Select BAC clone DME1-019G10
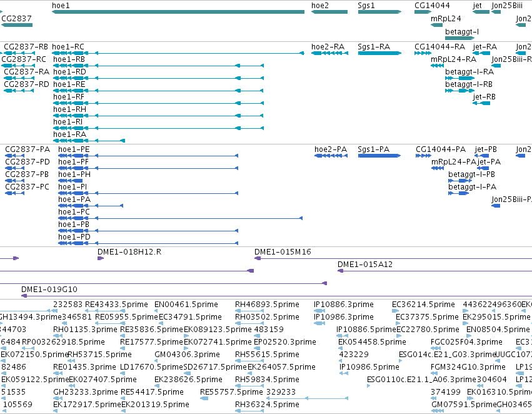Screen dimensions: 532x414 click(x=49, y=290)
